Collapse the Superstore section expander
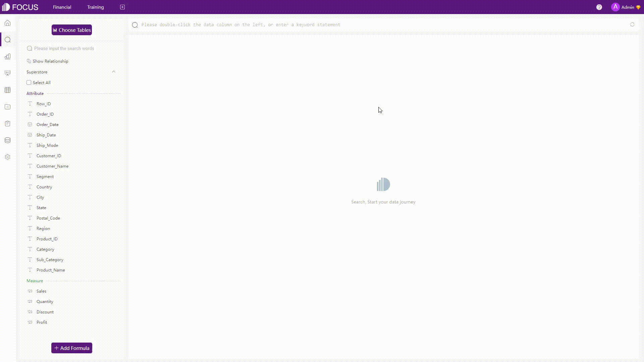Screen dimensions: 644x362 (x=114, y=72)
